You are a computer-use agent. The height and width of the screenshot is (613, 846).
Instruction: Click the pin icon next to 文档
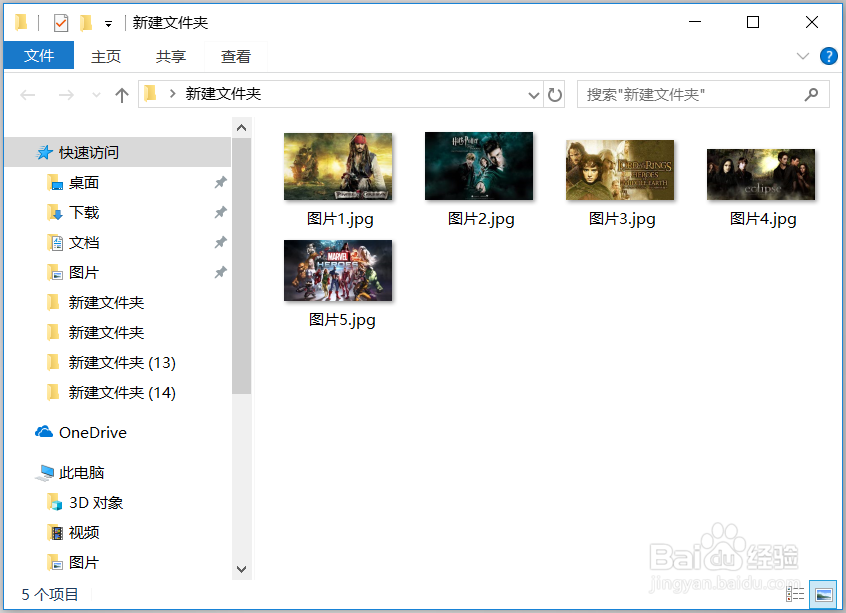220,243
